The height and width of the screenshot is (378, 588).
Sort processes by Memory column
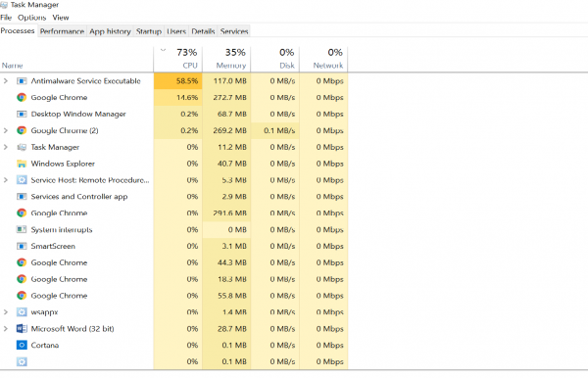[x=226, y=59]
